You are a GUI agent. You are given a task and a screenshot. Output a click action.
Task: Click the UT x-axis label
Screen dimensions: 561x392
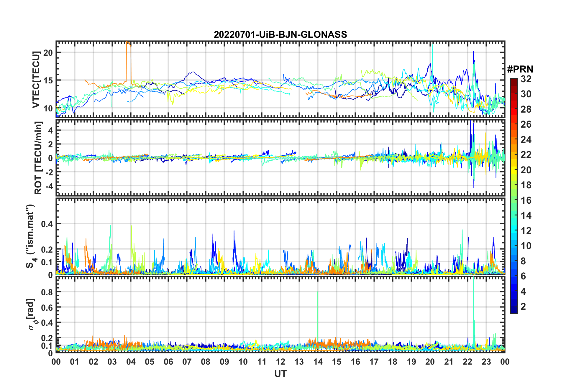point(280,374)
